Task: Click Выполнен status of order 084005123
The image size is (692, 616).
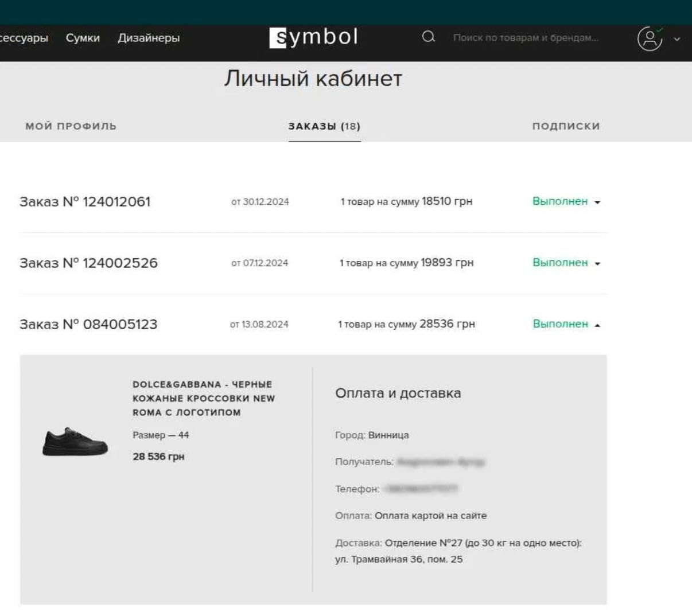Action: click(x=560, y=324)
